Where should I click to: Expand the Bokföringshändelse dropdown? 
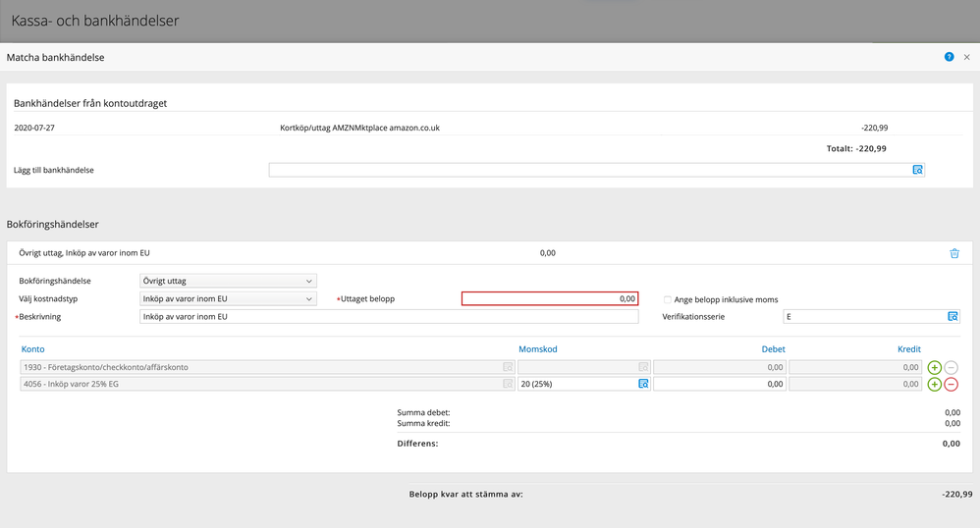point(228,281)
